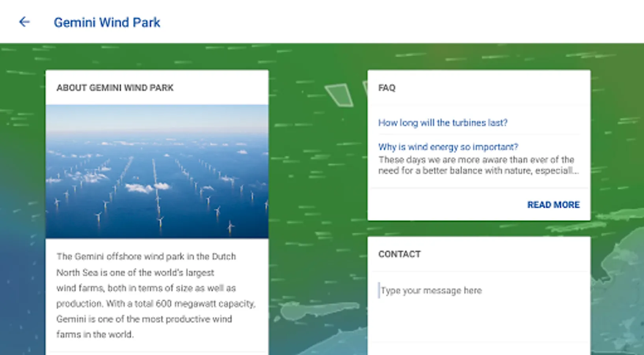Click the FAQ card heading
The image size is (644, 355).
click(x=387, y=88)
